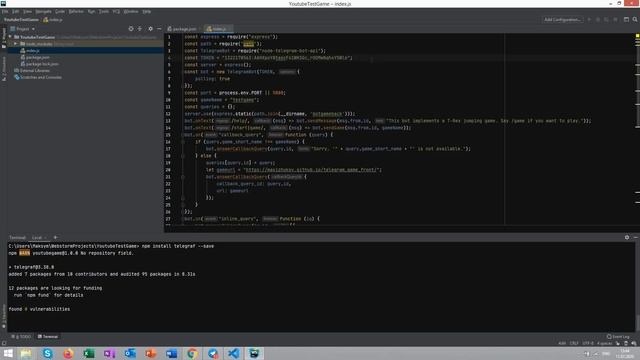Hide the Project panel with the minus icon
This screenshot has height=360, width=640.
(159, 29)
